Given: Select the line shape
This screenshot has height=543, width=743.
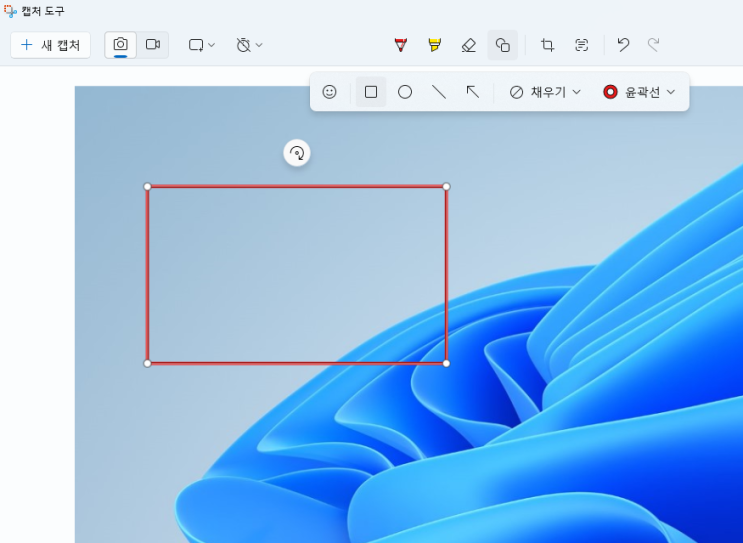Looking at the screenshot, I should coord(439,92).
